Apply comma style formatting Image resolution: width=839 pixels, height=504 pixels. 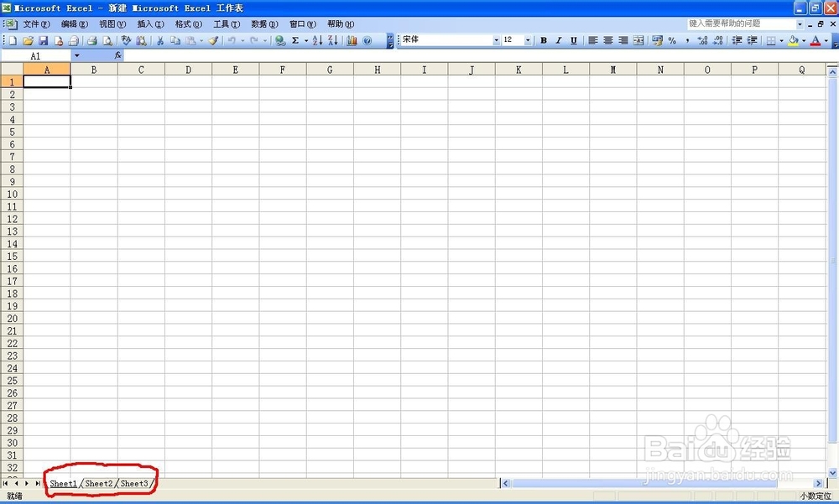(x=687, y=40)
